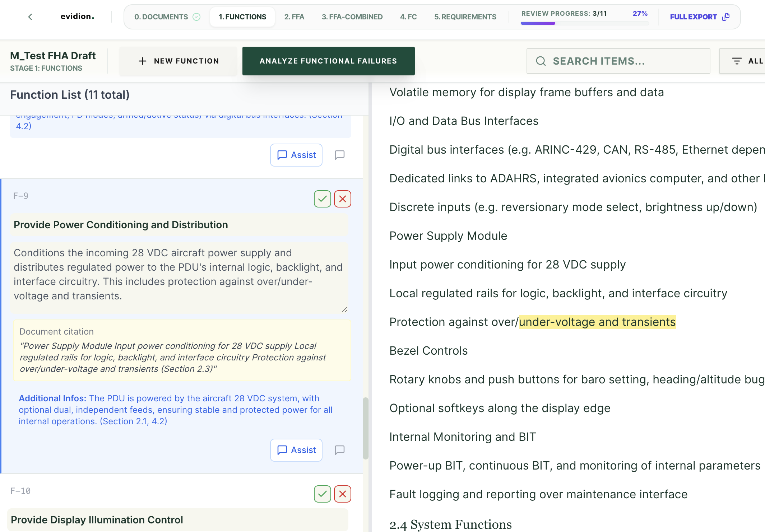This screenshot has height=532, width=765.
Task: Click the Full Export copy icon
Action: [x=726, y=17]
